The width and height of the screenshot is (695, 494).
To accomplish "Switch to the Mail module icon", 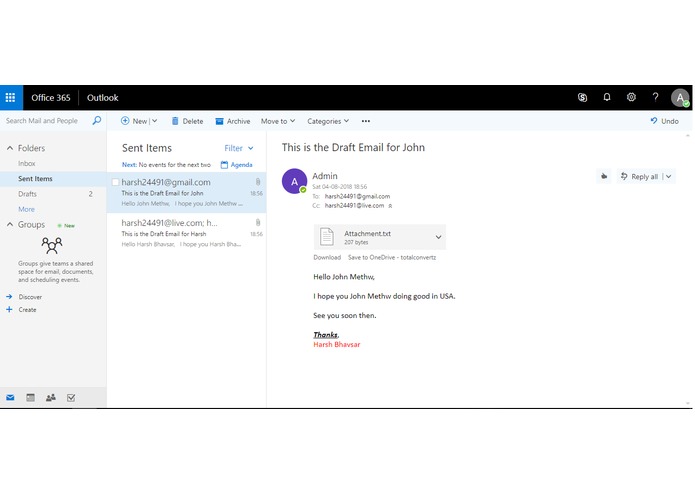I will 10,397.
